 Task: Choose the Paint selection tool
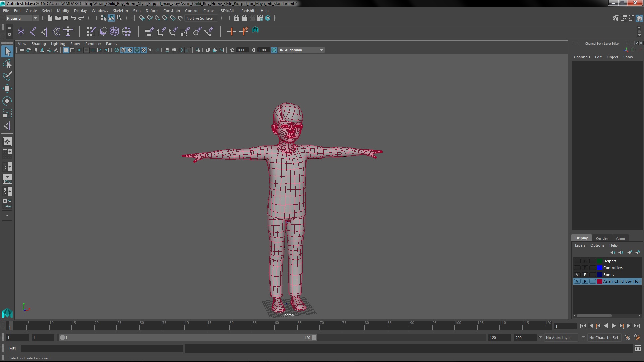point(7,76)
